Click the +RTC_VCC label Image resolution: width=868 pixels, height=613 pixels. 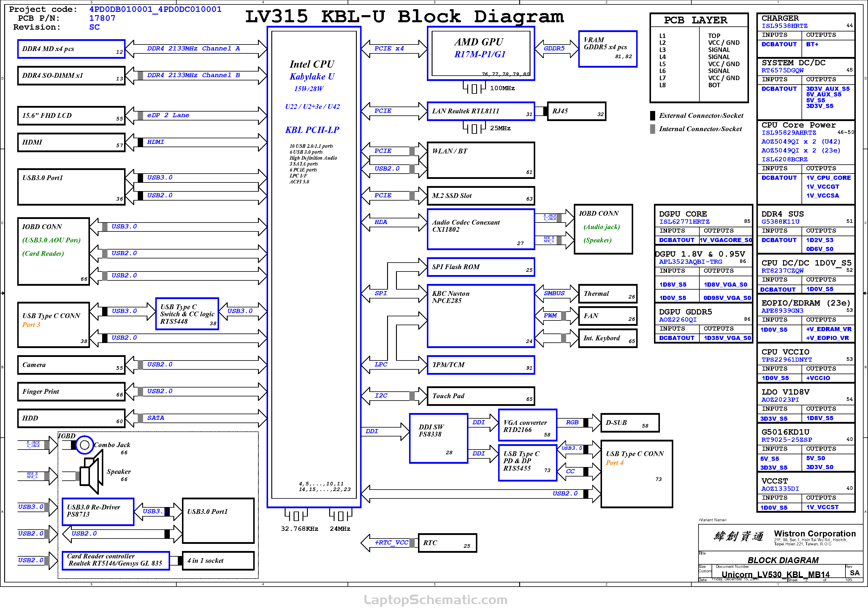pos(392,543)
